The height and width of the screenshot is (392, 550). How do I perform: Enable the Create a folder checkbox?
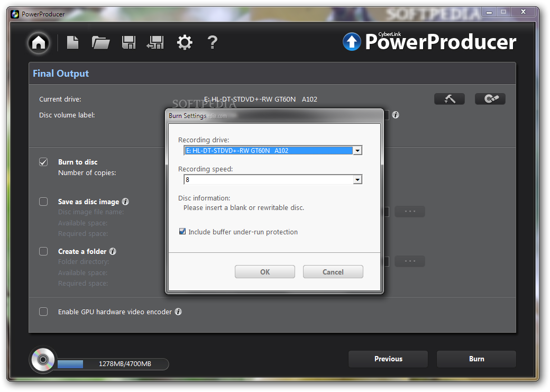(x=43, y=251)
